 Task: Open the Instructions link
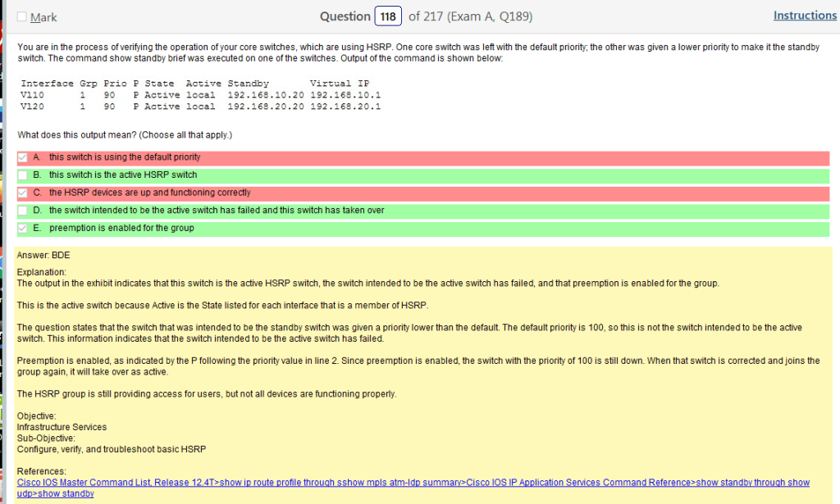pos(804,16)
